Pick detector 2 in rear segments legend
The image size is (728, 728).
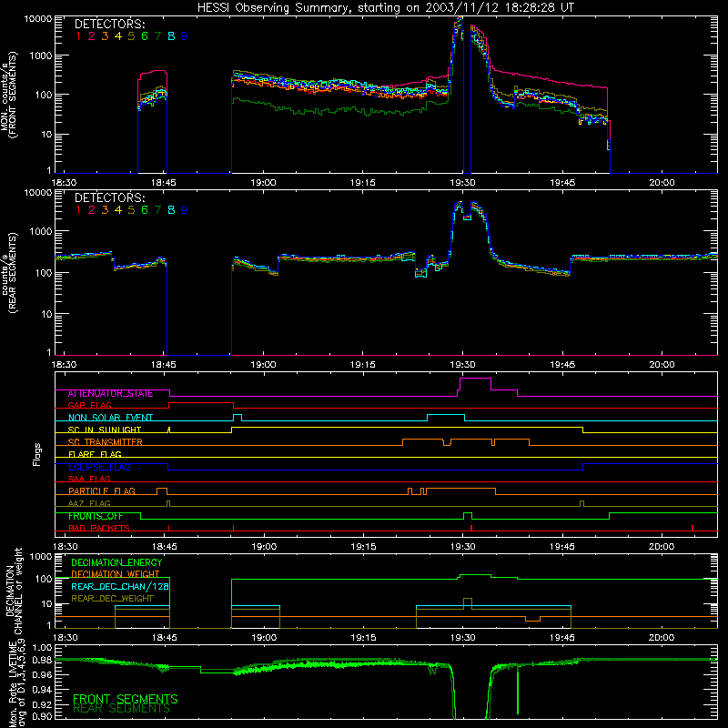point(92,210)
